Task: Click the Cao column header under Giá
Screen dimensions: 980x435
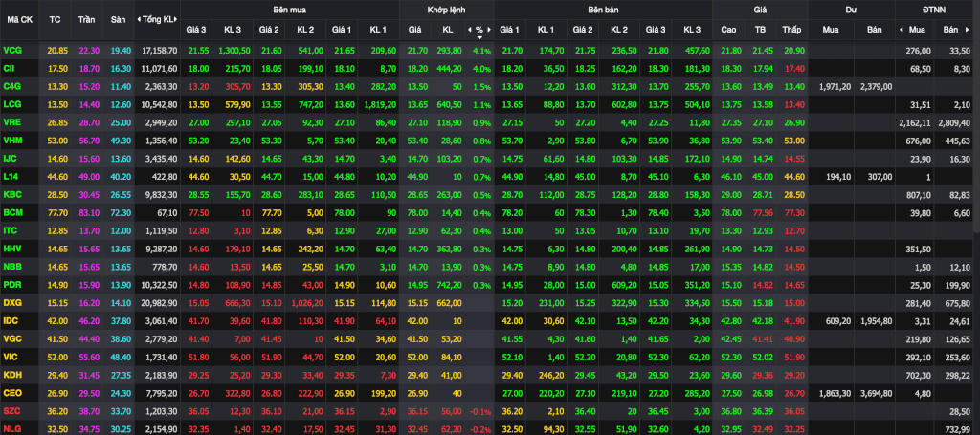Action: coord(728,30)
